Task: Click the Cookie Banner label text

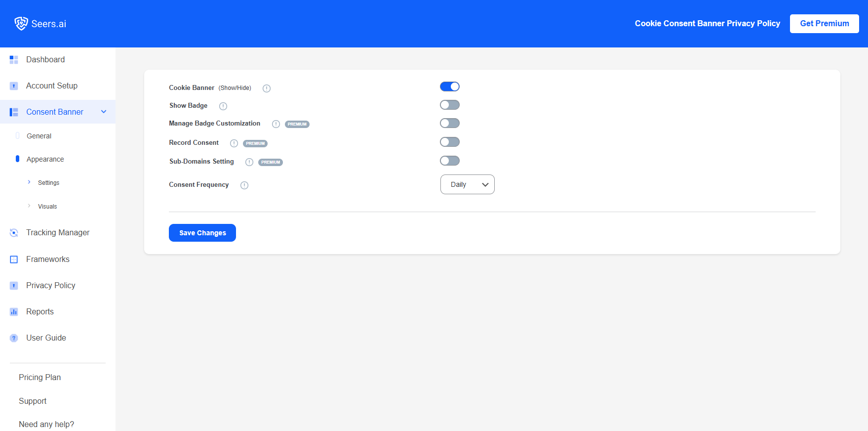Action: pyautogui.click(x=192, y=88)
